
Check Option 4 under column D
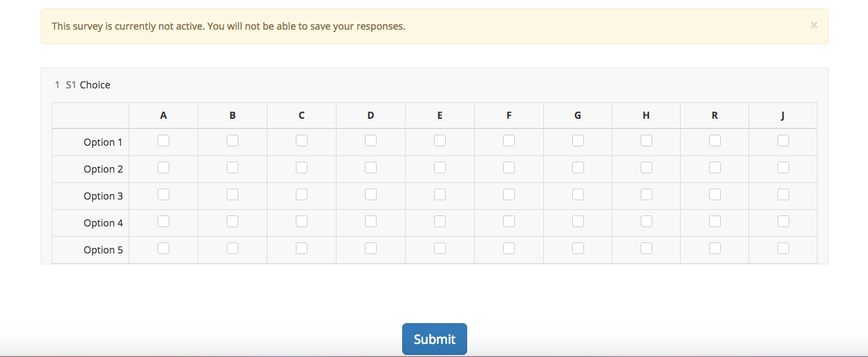(x=370, y=221)
